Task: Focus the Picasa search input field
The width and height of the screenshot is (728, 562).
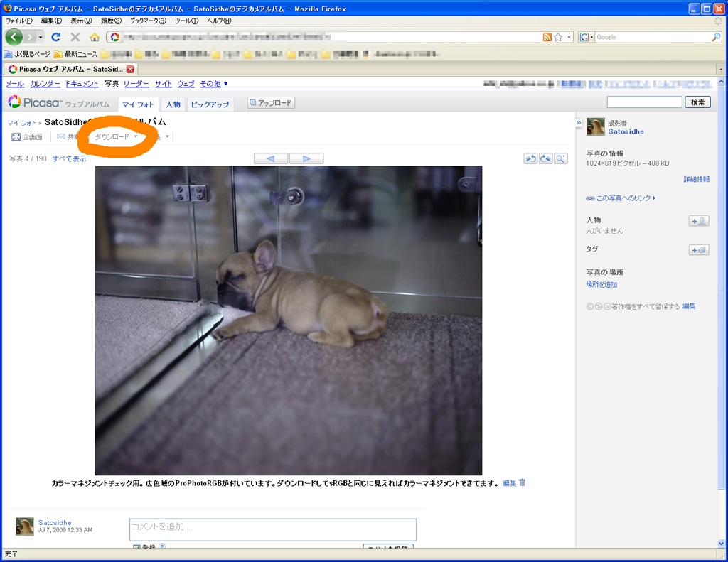Action: click(644, 102)
